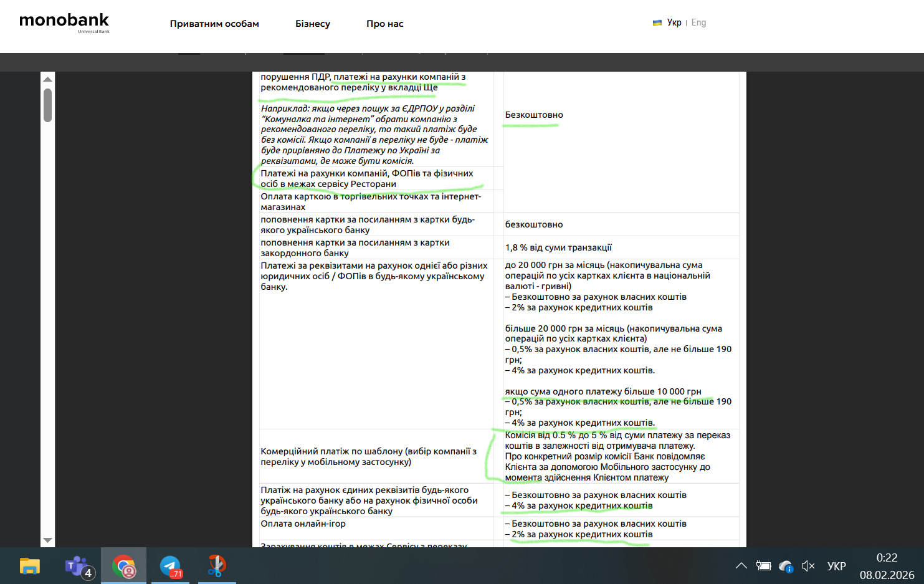Click the "Оплата онлайн-ігор" row label
Screen dimensions: 924x584
pos(303,524)
